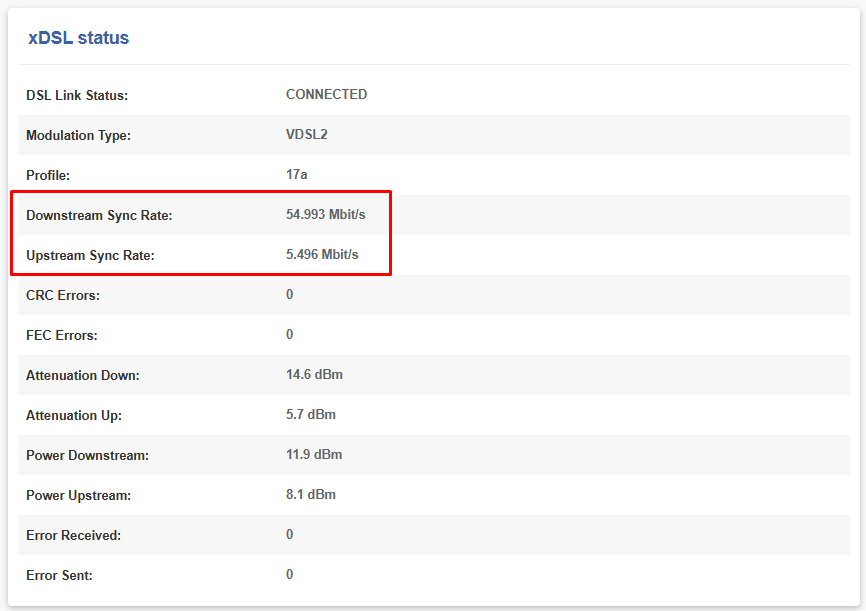Screen dimensions: 866x611
Task: Select the Power Upstream label
Action: (x=78, y=495)
